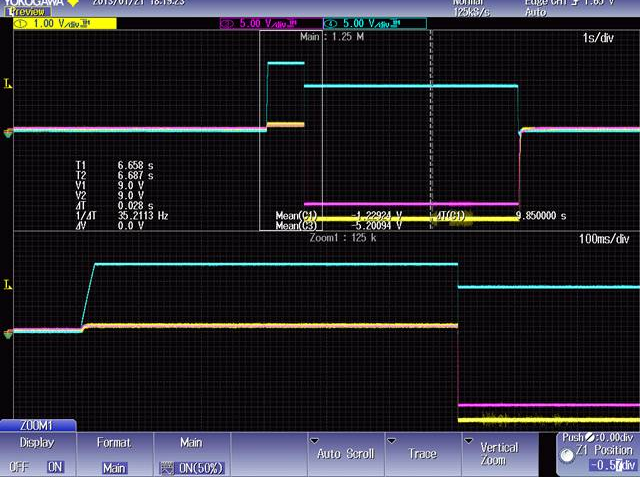640x479 pixels.
Task: Click the ΔT 0.028 s readout
Action: tap(114, 206)
